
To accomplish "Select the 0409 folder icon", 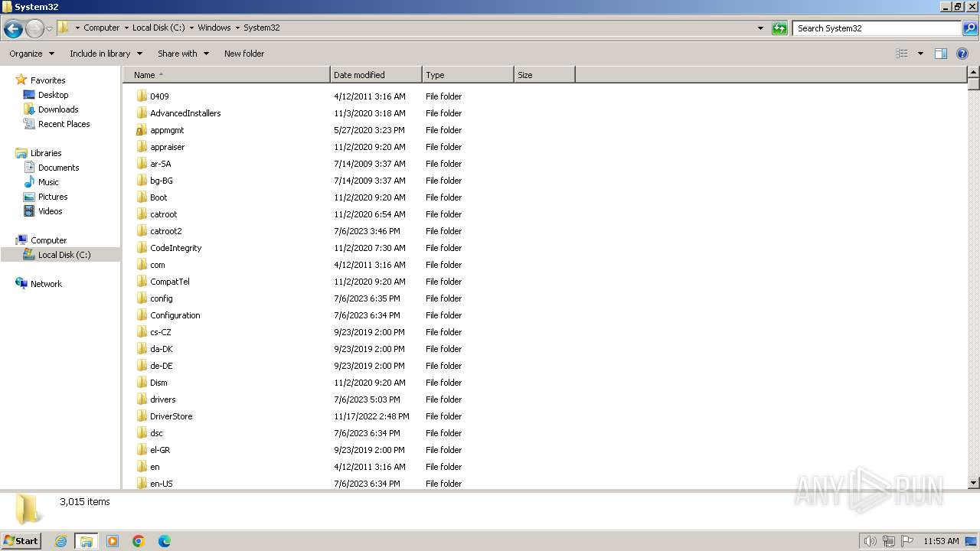I will point(142,96).
